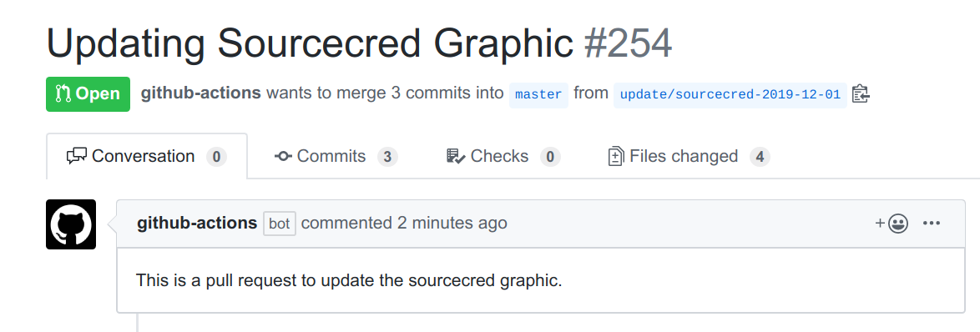Click pull request icon in Open badge
The height and width of the screenshot is (332, 980).
coord(63,94)
